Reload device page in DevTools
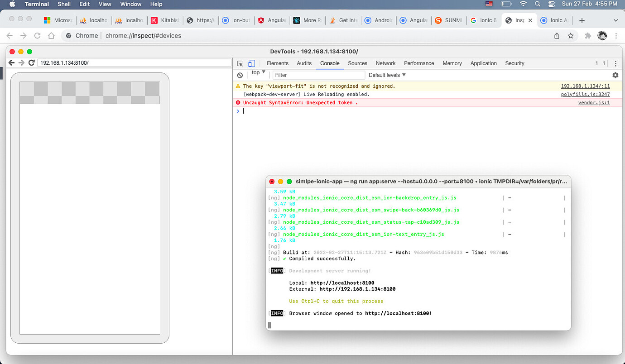This screenshot has width=625, height=364. (x=31, y=63)
